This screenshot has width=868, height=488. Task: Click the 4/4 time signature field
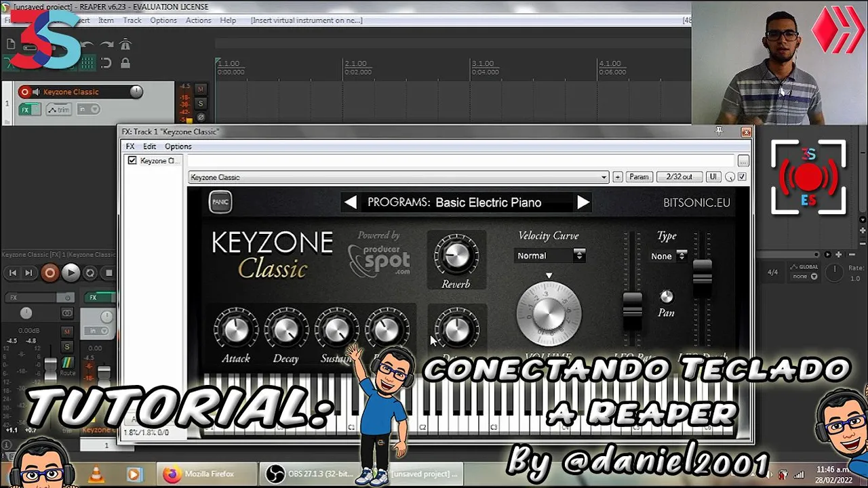click(772, 272)
